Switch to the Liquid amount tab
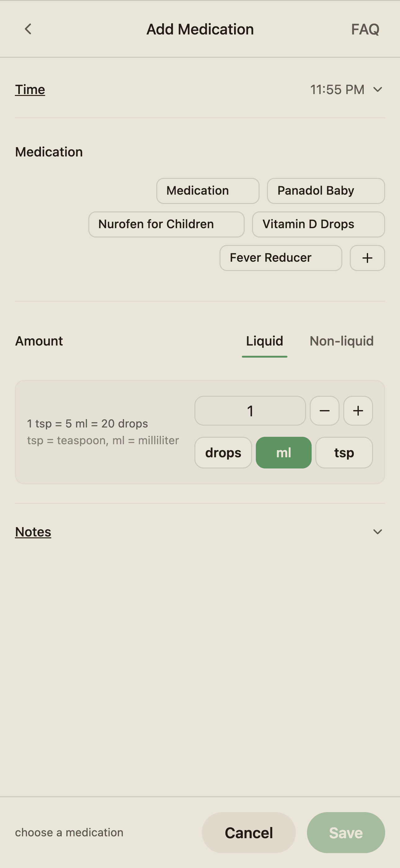The height and width of the screenshot is (868, 400). (264, 341)
